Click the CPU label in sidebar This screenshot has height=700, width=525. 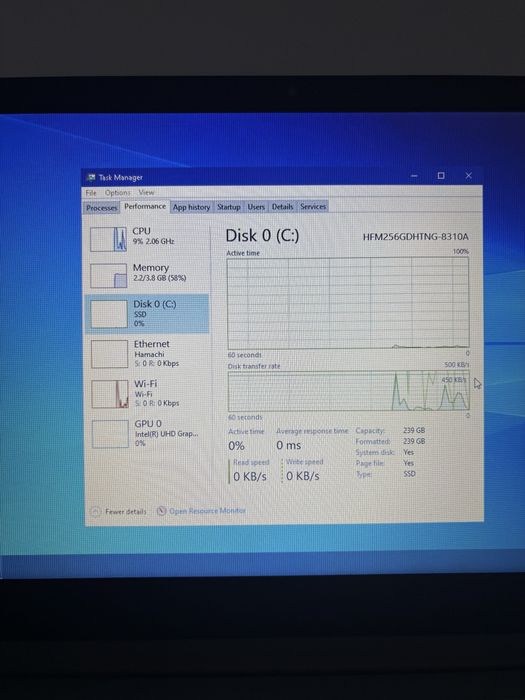point(142,231)
